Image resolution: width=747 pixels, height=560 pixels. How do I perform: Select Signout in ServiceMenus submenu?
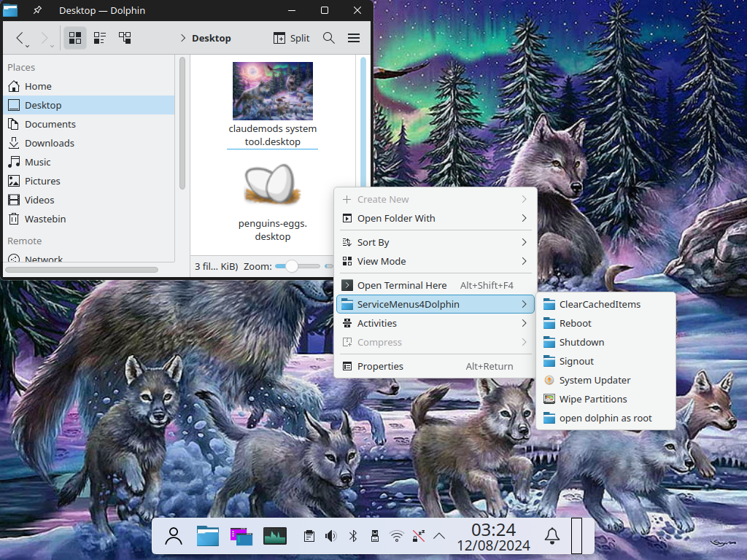click(x=606, y=362)
